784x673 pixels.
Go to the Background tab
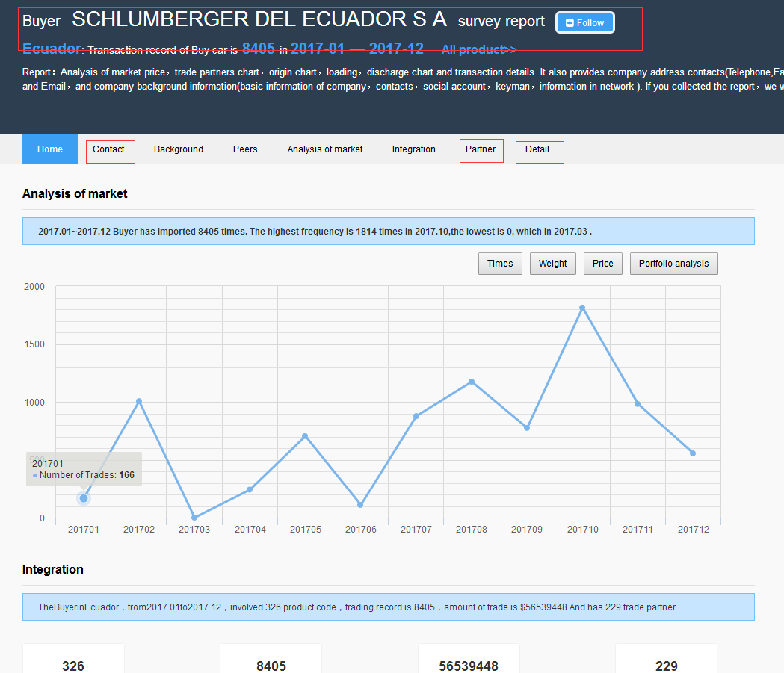[179, 149]
